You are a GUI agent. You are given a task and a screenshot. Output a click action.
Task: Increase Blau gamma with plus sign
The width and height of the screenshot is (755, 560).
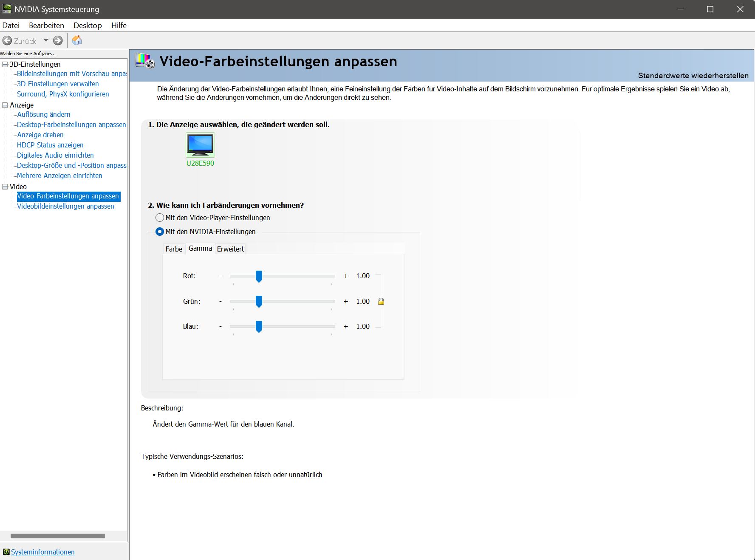click(x=346, y=327)
